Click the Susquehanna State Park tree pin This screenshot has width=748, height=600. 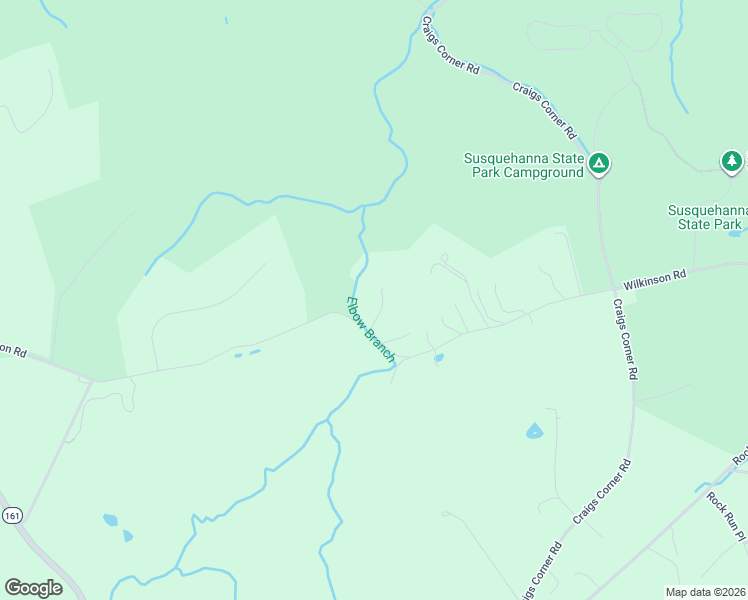point(731,162)
